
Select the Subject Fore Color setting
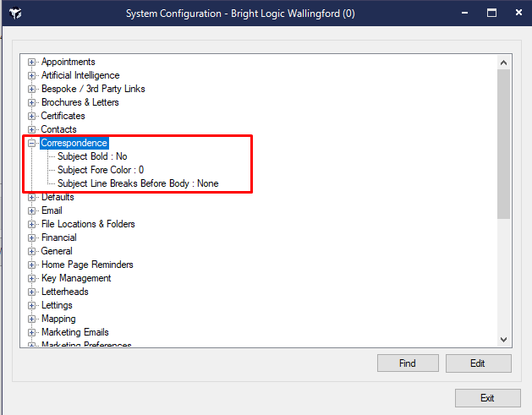[x=101, y=170]
